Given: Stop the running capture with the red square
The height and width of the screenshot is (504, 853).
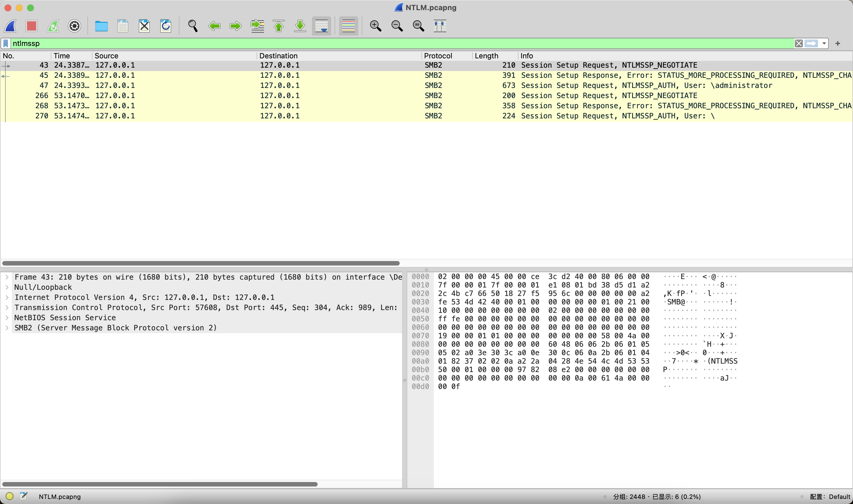Looking at the screenshot, I should 32,26.
